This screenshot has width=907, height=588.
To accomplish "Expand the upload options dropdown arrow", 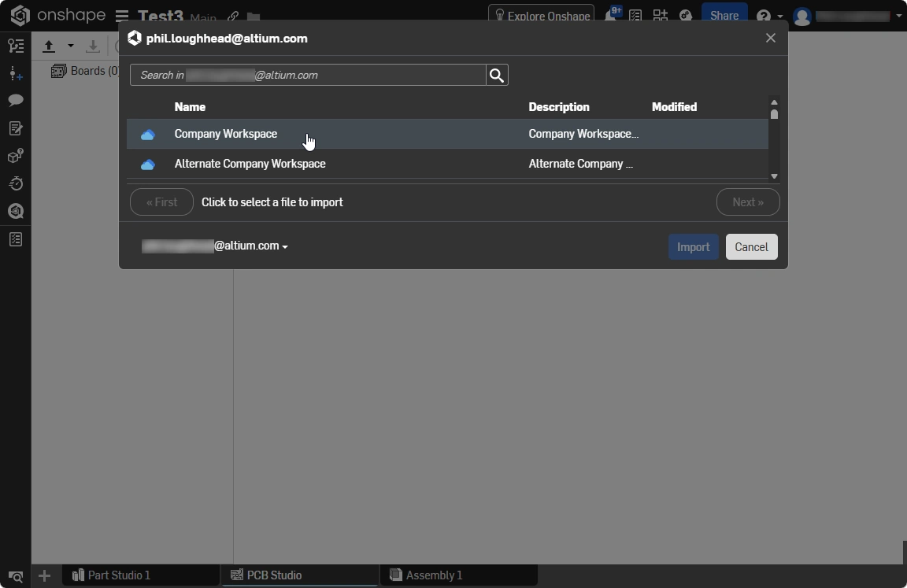I will [x=71, y=46].
